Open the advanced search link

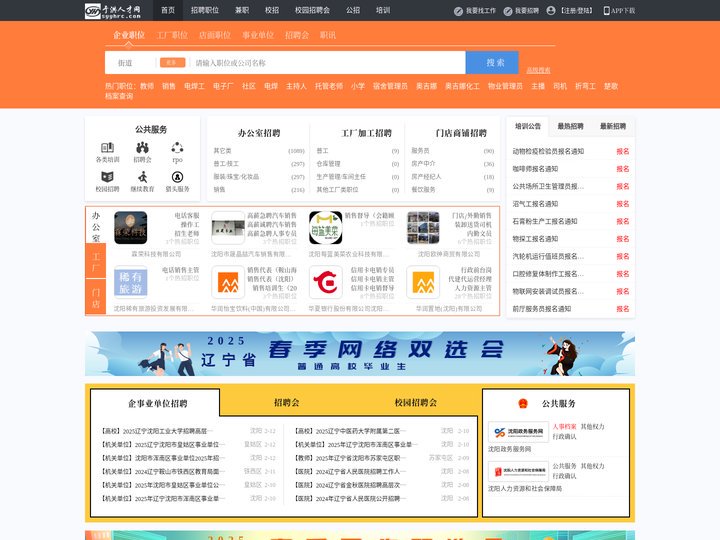[538, 70]
